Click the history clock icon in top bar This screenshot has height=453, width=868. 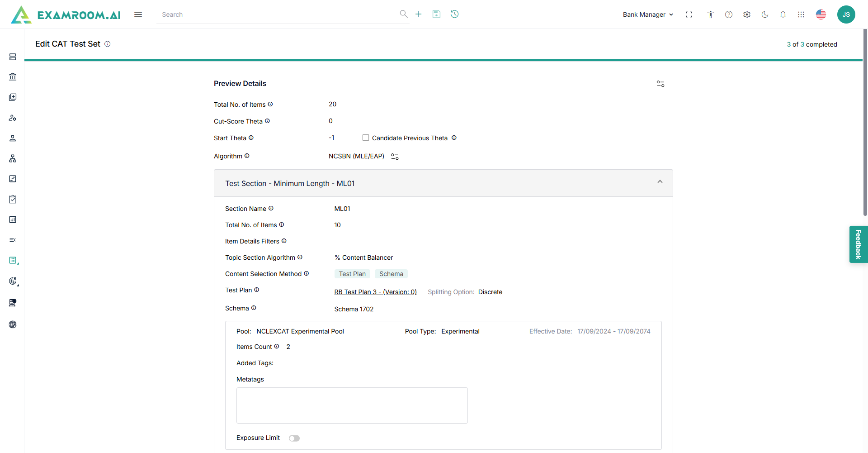pos(454,14)
